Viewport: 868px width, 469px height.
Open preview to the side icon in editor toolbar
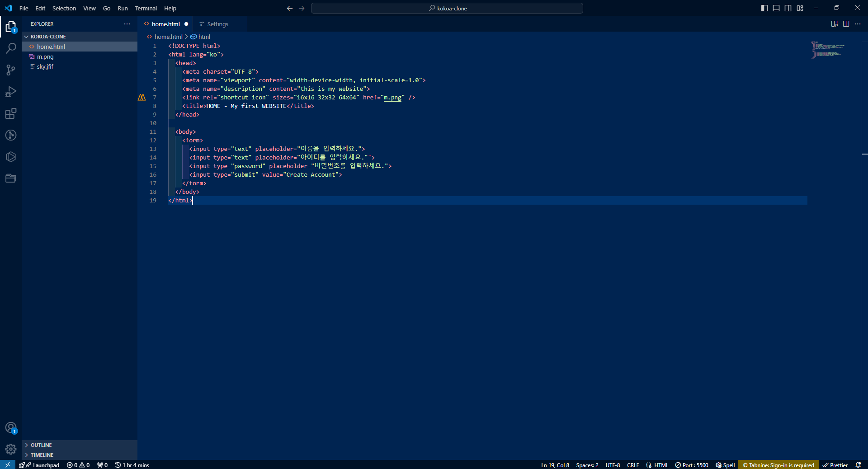click(835, 24)
